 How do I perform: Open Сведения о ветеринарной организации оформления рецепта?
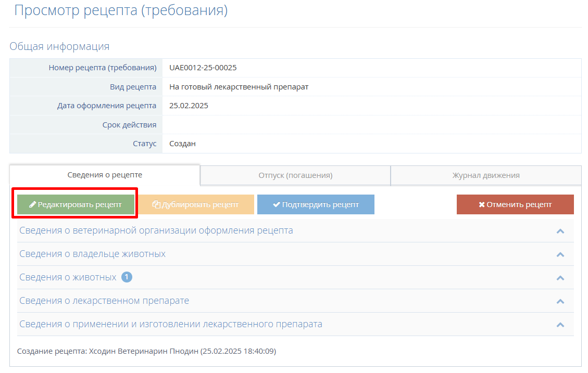pos(156,230)
